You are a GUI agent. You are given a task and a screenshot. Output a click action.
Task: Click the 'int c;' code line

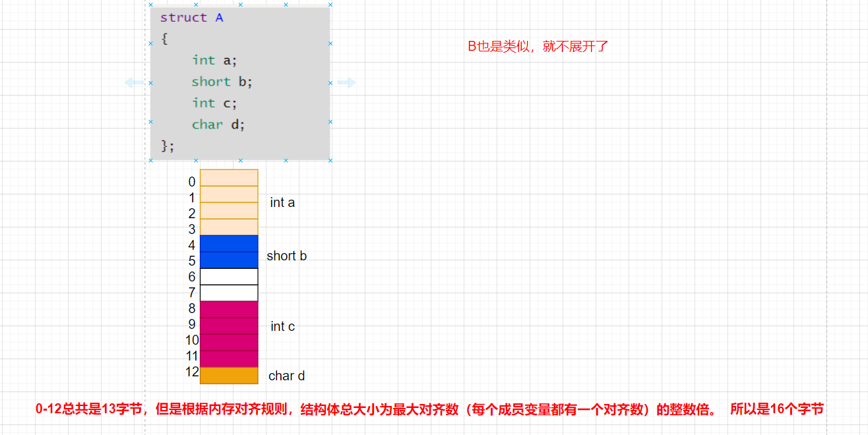click(x=214, y=103)
